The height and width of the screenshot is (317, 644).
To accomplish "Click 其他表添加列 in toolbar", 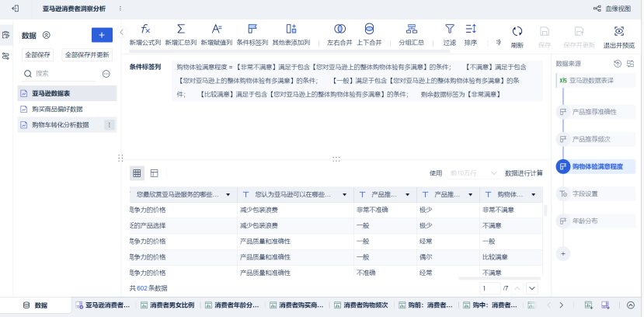I will (291, 35).
